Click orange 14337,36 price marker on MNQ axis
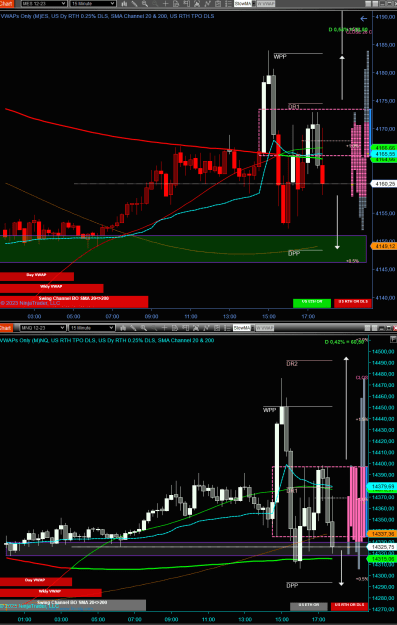This screenshot has width=397, height=625. click(x=381, y=533)
